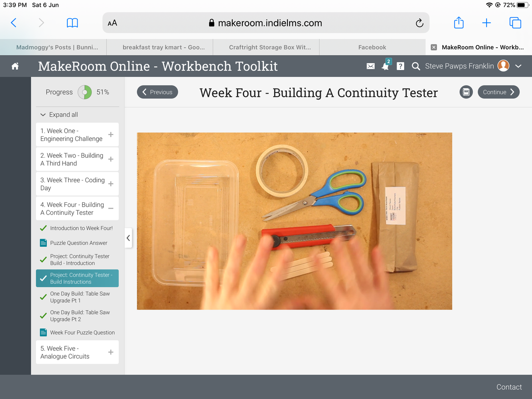Open the messages envelope icon

pyautogui.click(x=371, y=66)
